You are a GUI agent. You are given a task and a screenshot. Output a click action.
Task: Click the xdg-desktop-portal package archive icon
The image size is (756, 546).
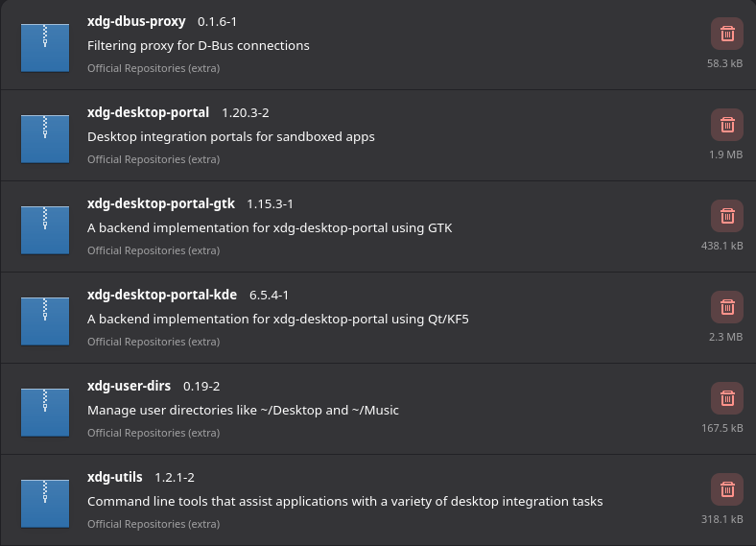point(45,137)
